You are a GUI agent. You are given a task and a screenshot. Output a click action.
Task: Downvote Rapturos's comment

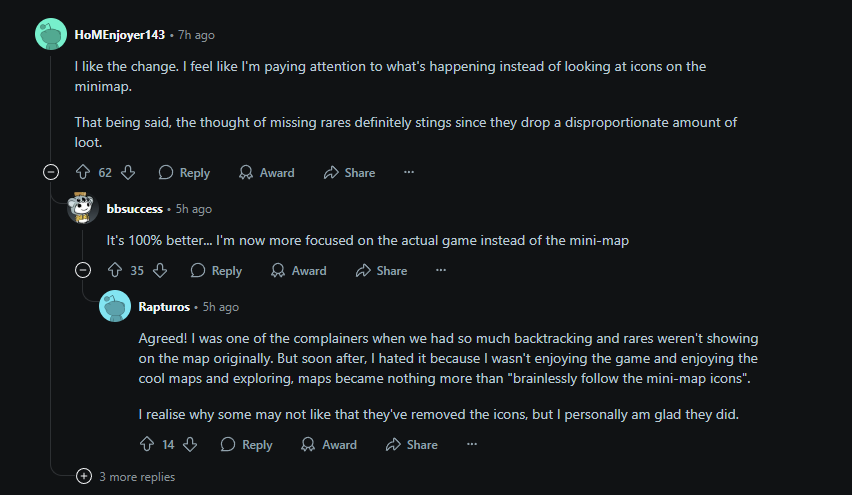(190, 444)
